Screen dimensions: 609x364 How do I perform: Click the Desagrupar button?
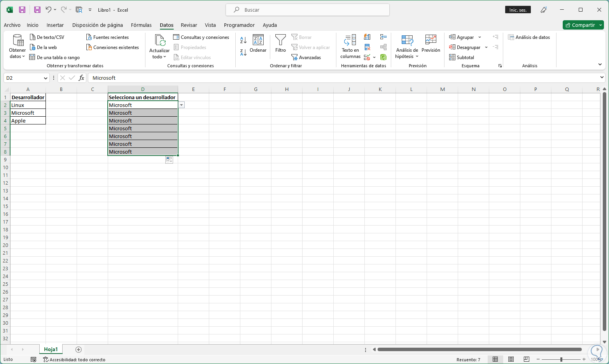(x=465, y=47)
